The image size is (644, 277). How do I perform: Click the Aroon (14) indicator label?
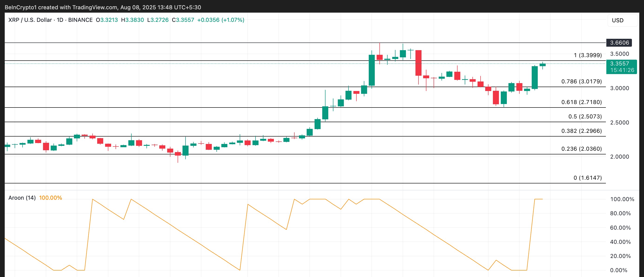click(22, 198)
